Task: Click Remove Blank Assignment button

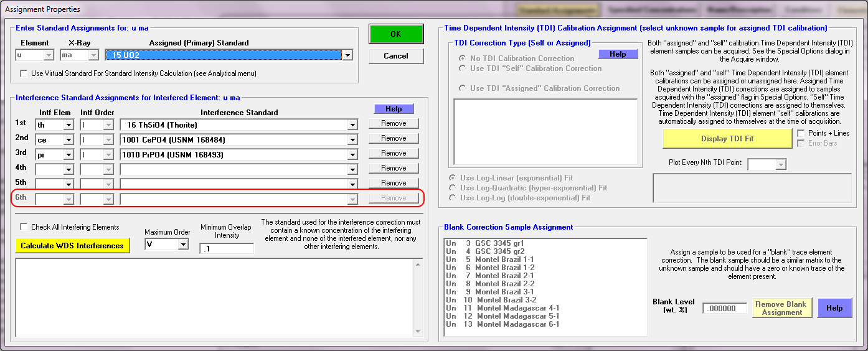Action: click(x=781, y=308)
